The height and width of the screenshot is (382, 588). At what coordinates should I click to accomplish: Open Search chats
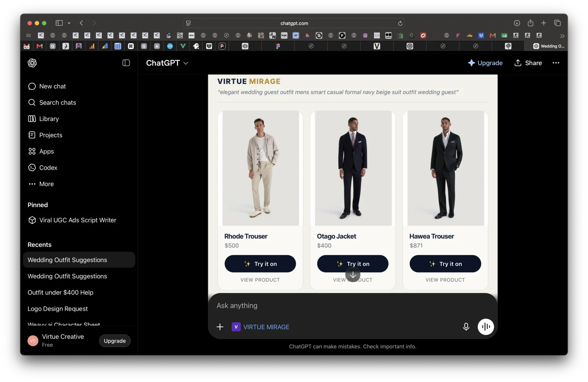pos(79,102)
